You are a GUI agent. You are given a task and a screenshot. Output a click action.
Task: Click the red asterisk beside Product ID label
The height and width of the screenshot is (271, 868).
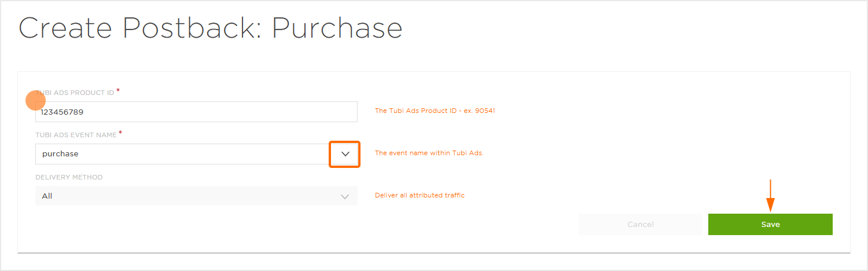119,90
